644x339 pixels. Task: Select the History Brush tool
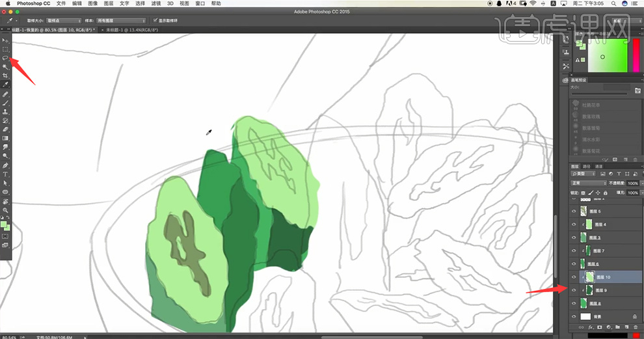coord(5,120)
